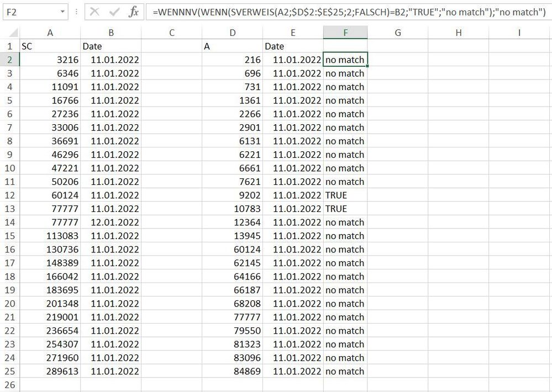The width and height of the screenshot is (552, 392).
Task: Select row 1 header
Action: (10, 46)
